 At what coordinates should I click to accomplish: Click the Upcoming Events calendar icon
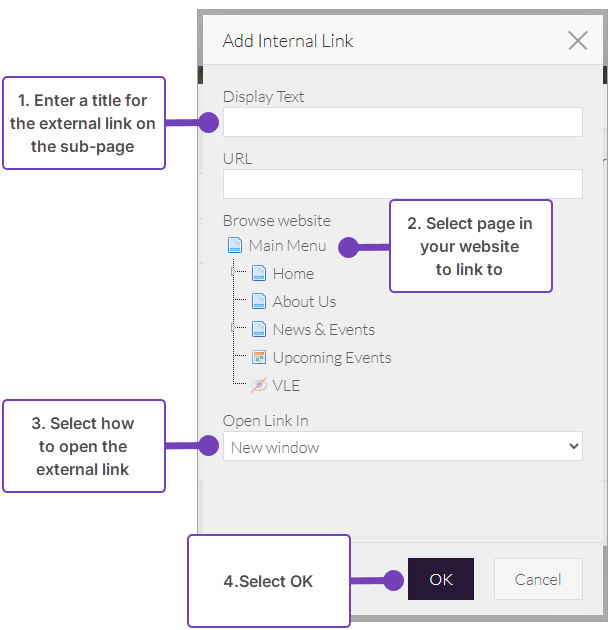259,357
